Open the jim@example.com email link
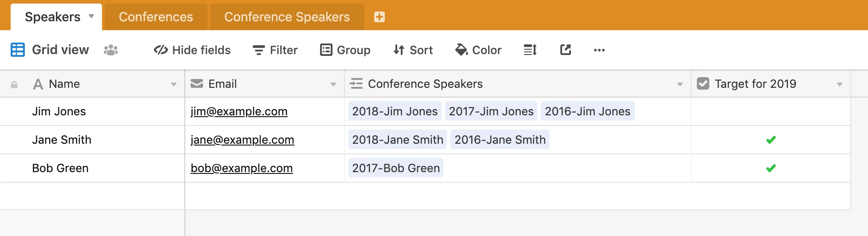The height and width of the screenshot is (236, 868). point(239,111)
